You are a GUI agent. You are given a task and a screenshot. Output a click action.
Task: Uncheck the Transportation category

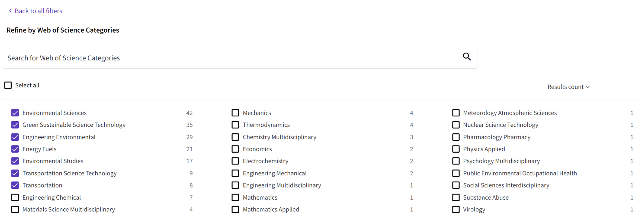pyautogui.click(x=15, y=185)
